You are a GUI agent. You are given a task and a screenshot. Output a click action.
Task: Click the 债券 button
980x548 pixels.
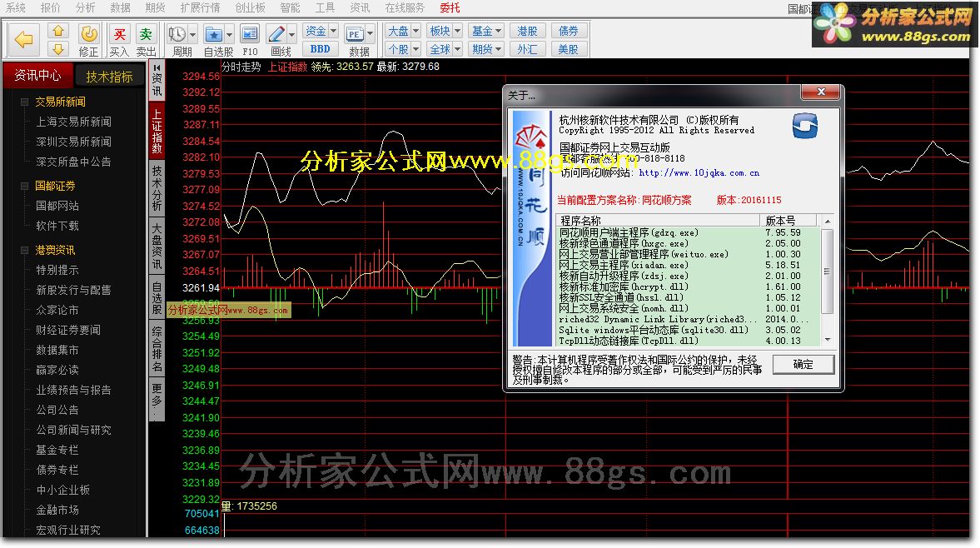click(x=569, y=31)
